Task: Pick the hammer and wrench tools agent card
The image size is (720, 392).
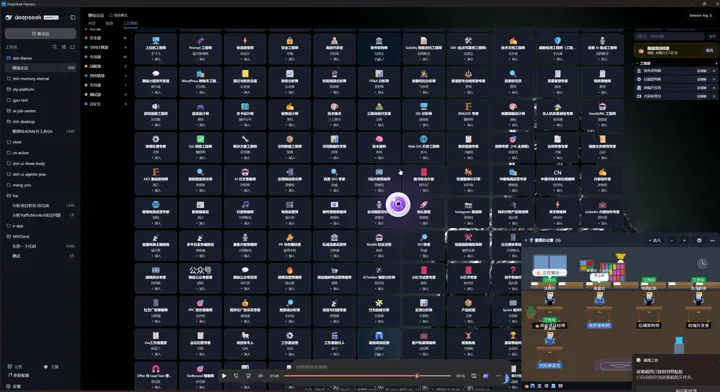Action: pyautogui.click(x=468, y=48)
